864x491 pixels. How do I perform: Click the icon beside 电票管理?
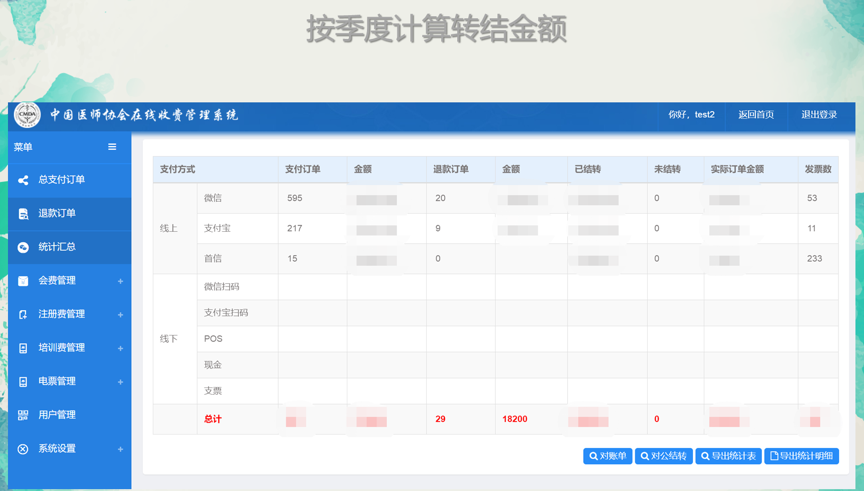pyautogui.click(x=23, y=382)
